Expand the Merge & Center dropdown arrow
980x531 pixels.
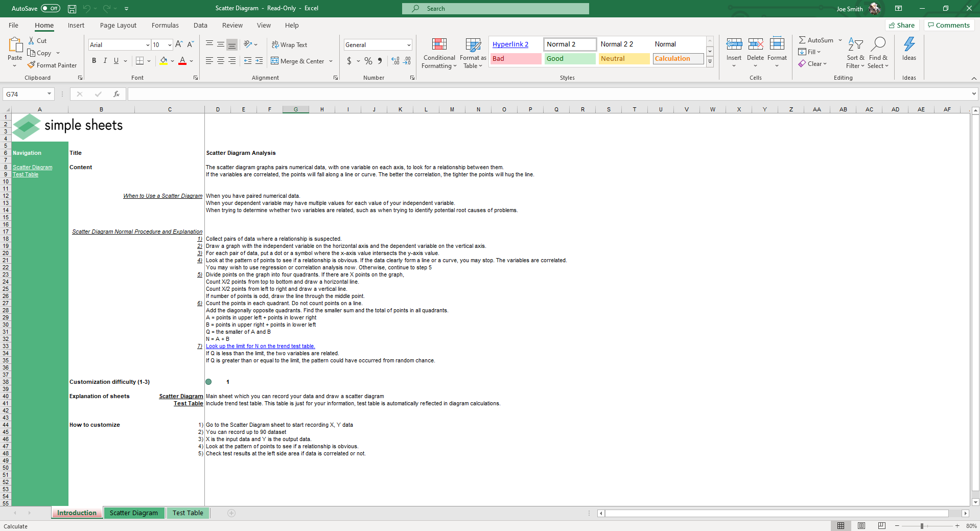(x=331, y=61)
